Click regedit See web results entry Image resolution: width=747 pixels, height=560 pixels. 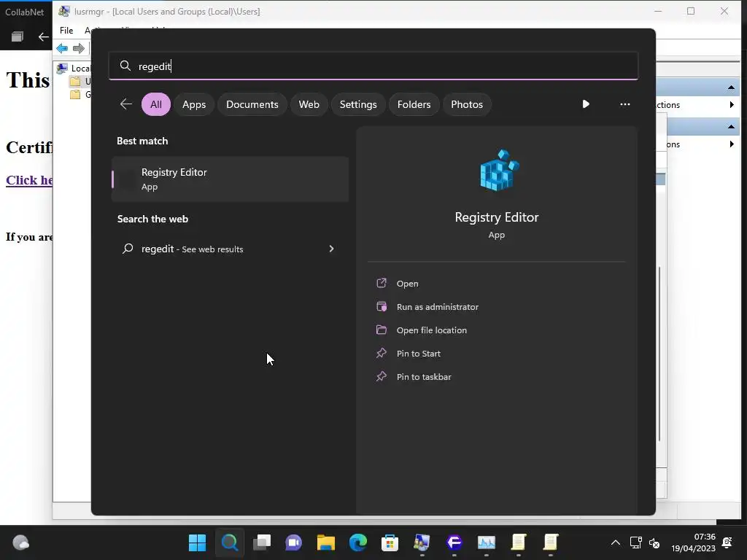coord(228,249)
